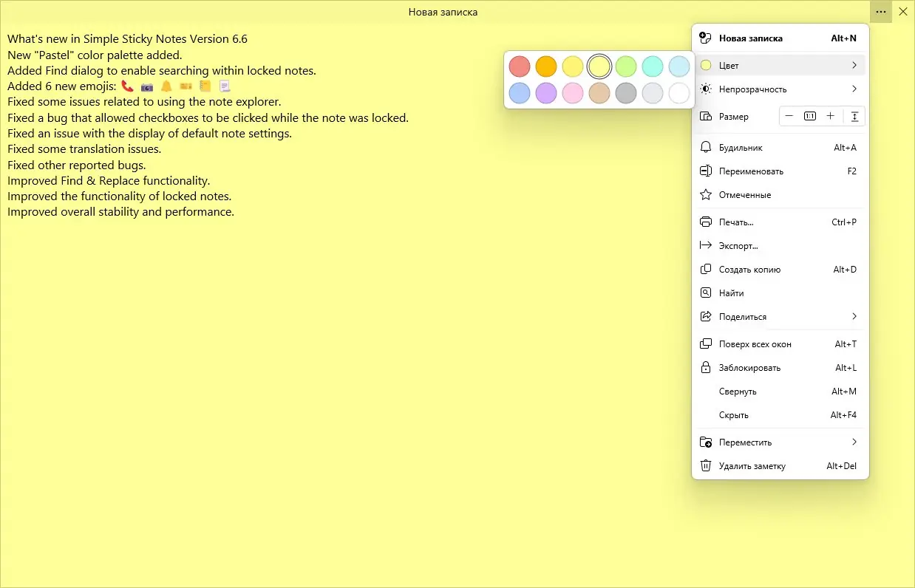The image size is (915, 588).
Task: Click the line 'New "Pastel" color palette added.'
Action: tap(95, 55)
